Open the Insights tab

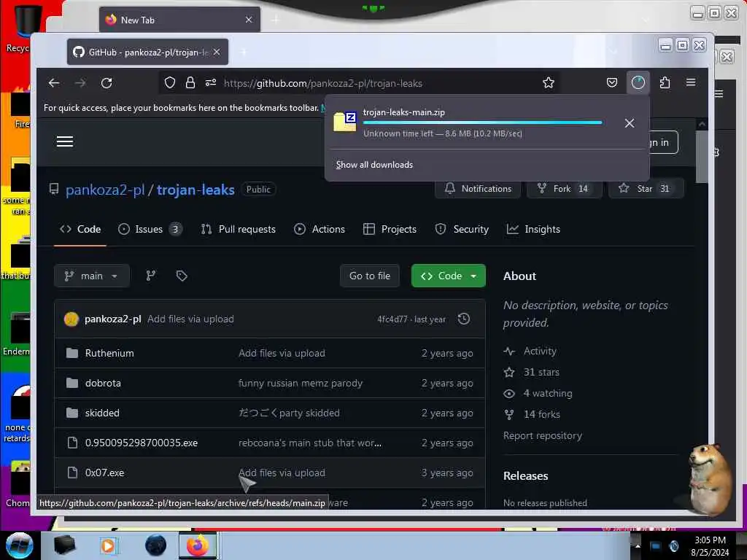coord(533,229)
